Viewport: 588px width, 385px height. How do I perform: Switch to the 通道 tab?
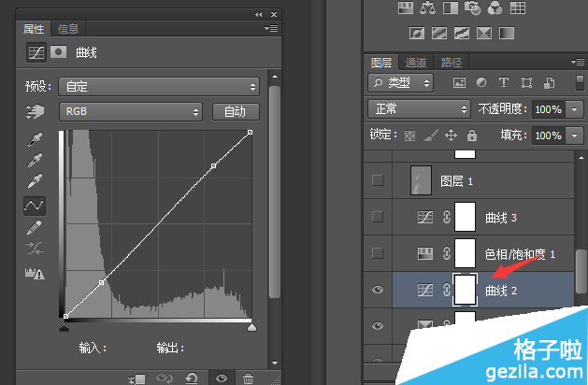click(x=416, y=63)
